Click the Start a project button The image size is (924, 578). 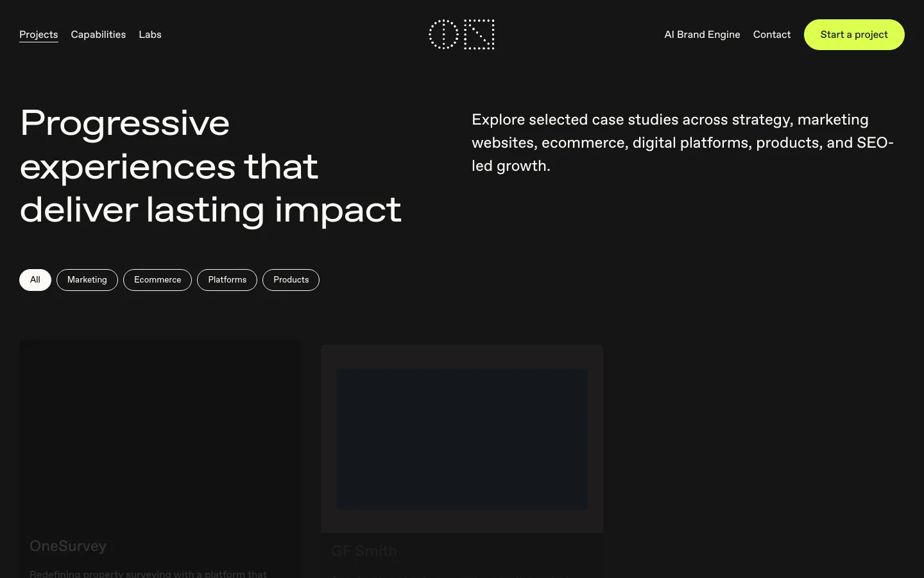click(x=854, y=35)
